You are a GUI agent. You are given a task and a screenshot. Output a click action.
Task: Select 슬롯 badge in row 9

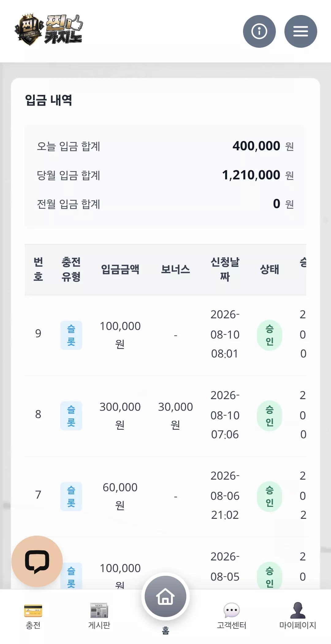coord(71,335)
